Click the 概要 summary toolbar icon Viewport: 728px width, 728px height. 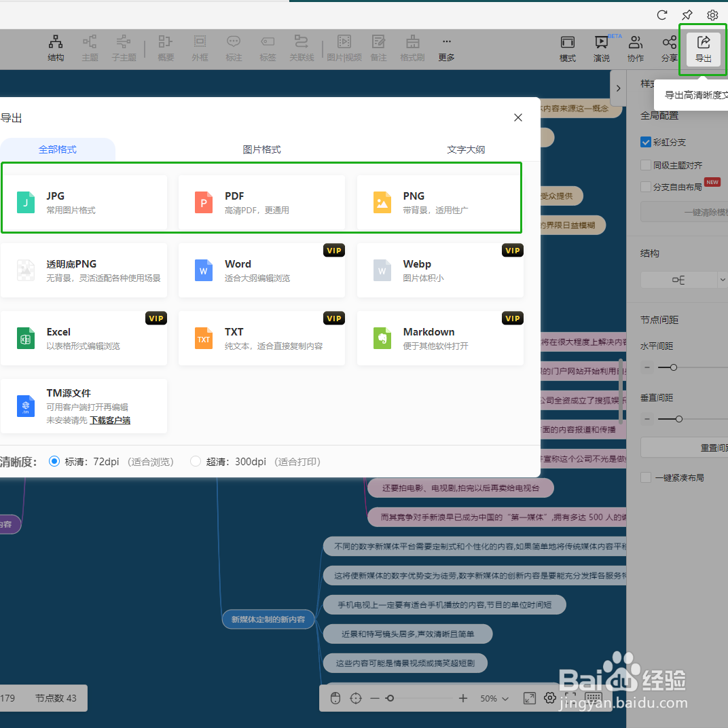coord(166,48)
